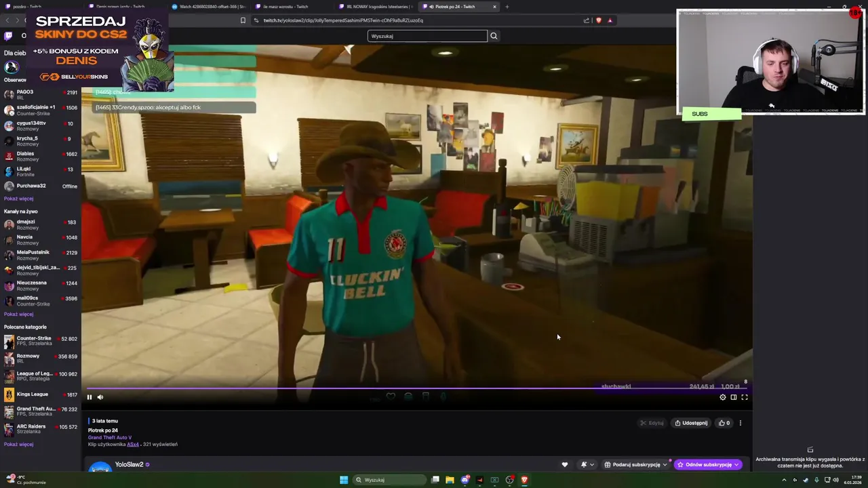Open MelaPustelnik channel in sidebar
The height and width of the screenshot is (488, 868).
pyautogui.click(x=41, y=255)
